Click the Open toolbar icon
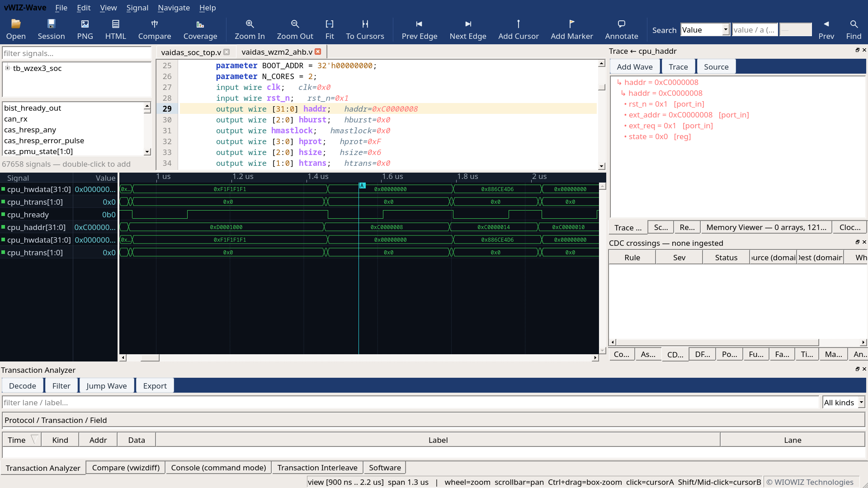Viewport: 868px width, 488px height. [16, 29]
